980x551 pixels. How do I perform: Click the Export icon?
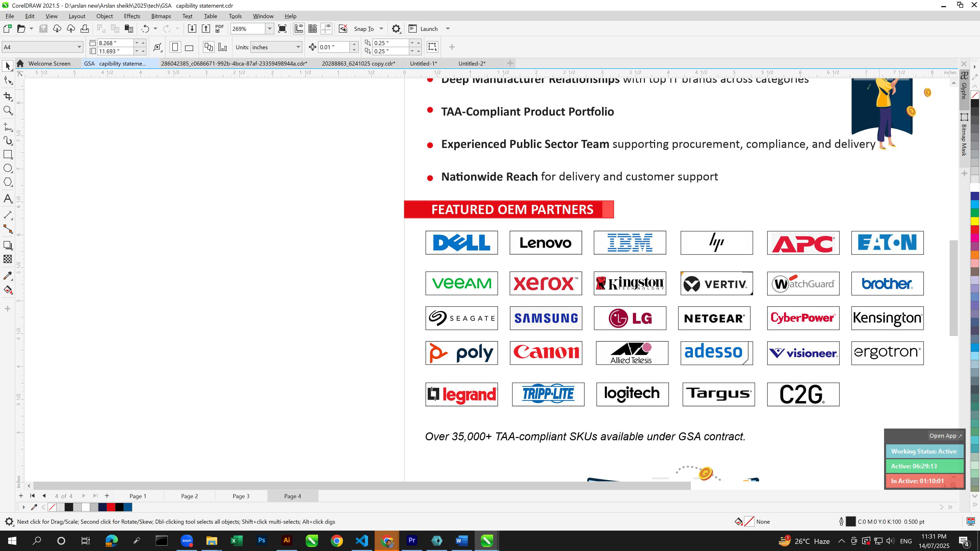click(206, 29)
